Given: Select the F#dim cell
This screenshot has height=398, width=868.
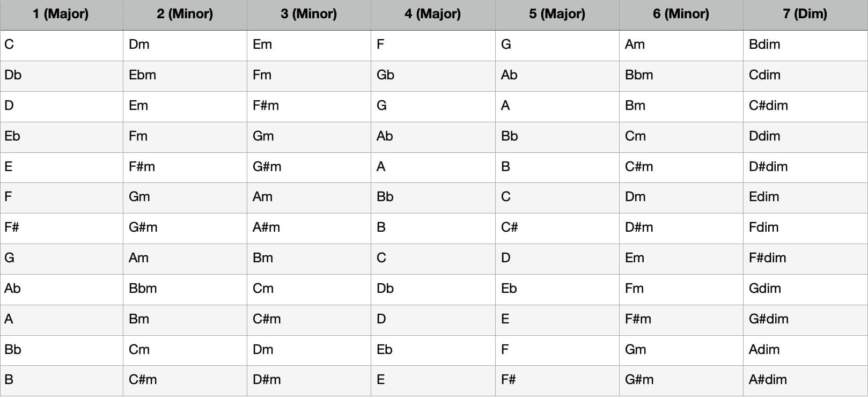Looking at the screenshot, I should [x=767, y=258].
